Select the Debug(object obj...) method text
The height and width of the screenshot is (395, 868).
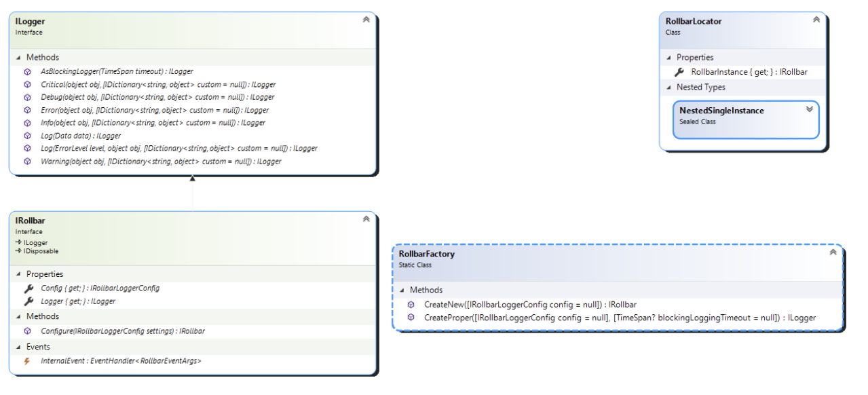tap(157, 97)
